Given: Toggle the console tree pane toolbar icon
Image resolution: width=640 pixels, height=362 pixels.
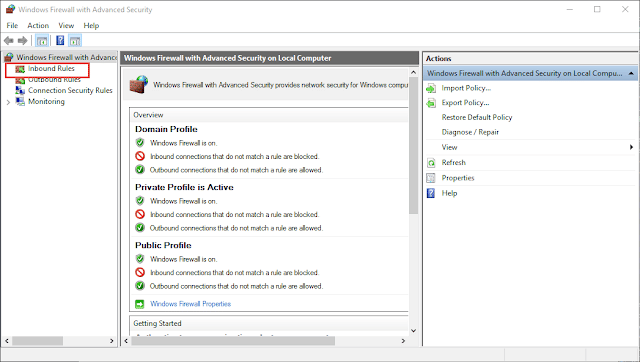Looking at the screenshot, I should [x=42, y=40].
